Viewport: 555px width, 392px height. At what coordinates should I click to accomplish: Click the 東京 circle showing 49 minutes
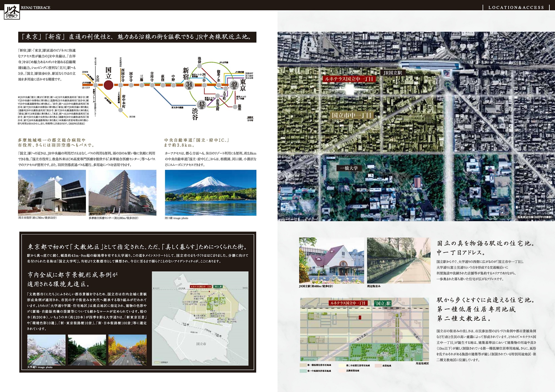click(x=234, y=85)
